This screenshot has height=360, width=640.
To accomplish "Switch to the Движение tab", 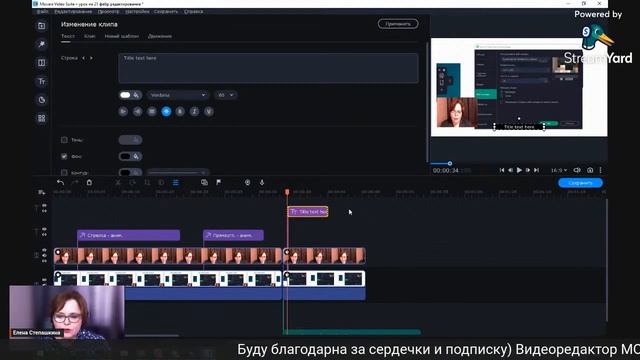I will (160, 36).
